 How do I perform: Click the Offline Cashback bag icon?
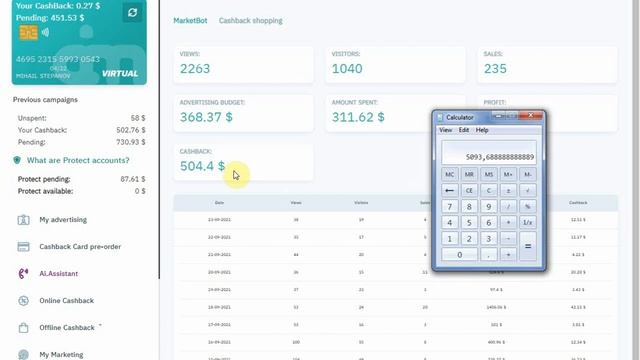(x=23, y=328)
